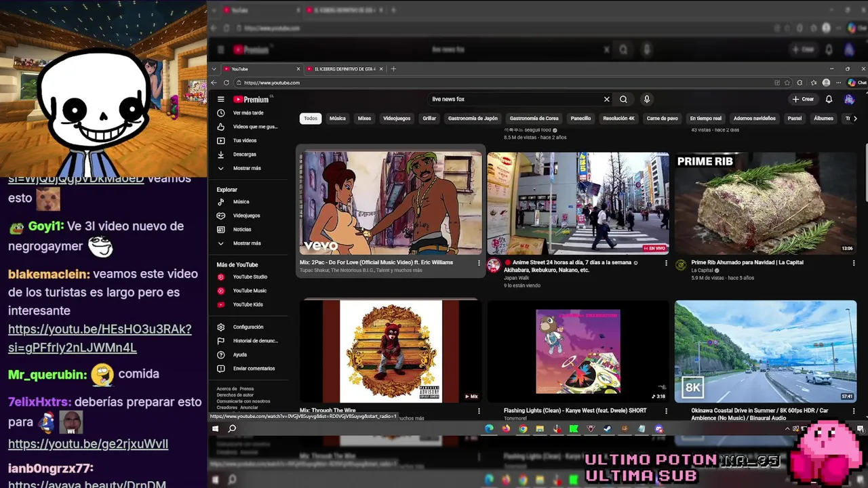Image resolution: width=868 pixels, height=488 pixels.
Task: Click the youtube.com address bar
Action: point(502,83)
